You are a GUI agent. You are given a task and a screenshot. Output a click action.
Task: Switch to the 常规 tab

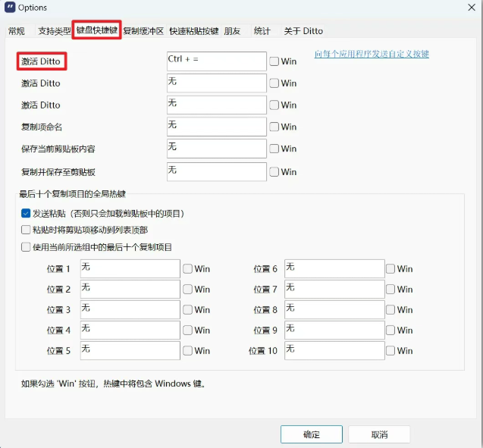17,31
